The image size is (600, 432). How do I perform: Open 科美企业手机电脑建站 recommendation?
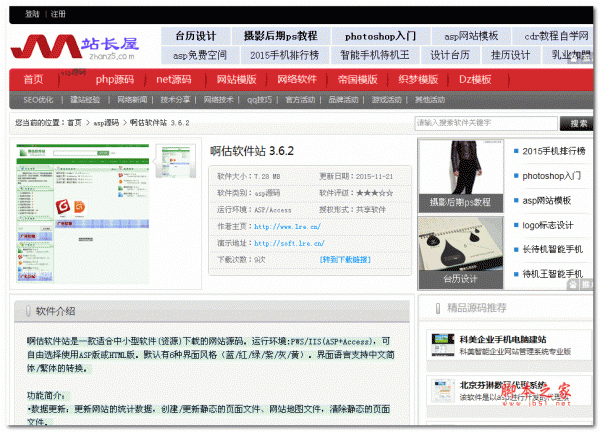(x=503, y=339)
